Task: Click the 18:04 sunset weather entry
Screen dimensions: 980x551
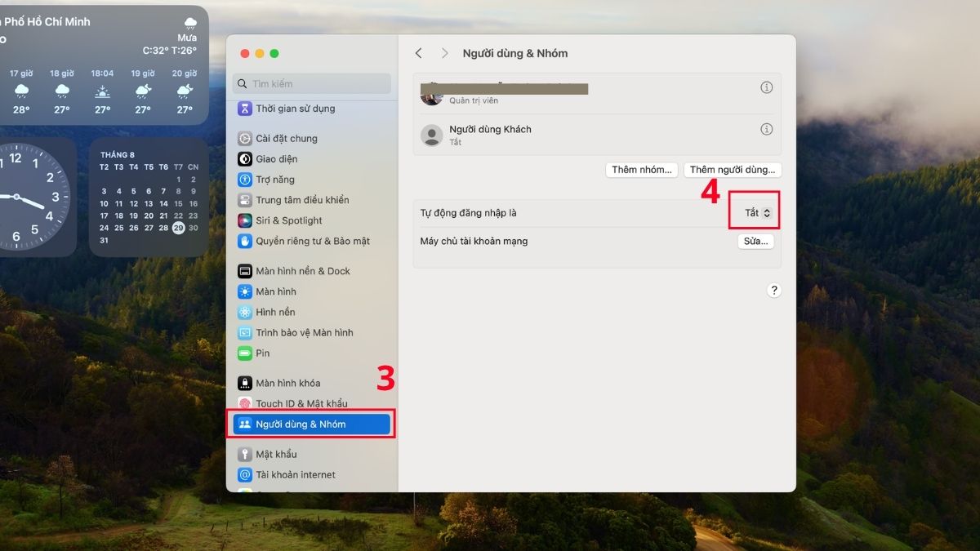Action: coord(102,91)
